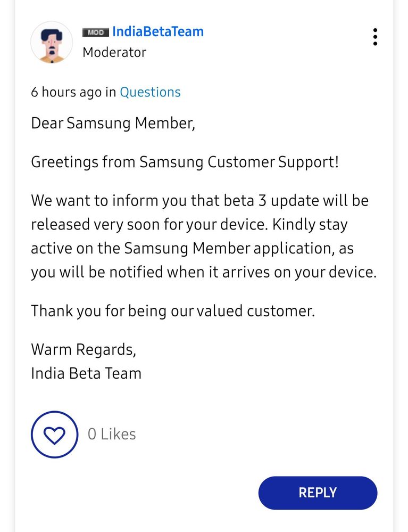This screenshot has width=408, height=532.
Task: Click the Moderator role label
Action: coord(114,53)
